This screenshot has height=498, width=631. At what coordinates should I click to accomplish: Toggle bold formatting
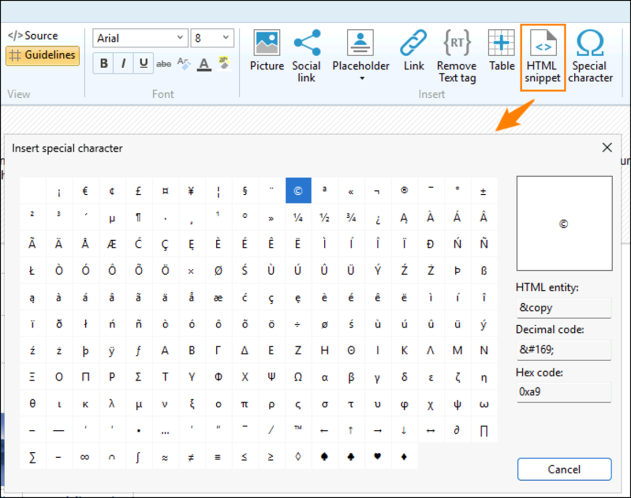point(103,63)
